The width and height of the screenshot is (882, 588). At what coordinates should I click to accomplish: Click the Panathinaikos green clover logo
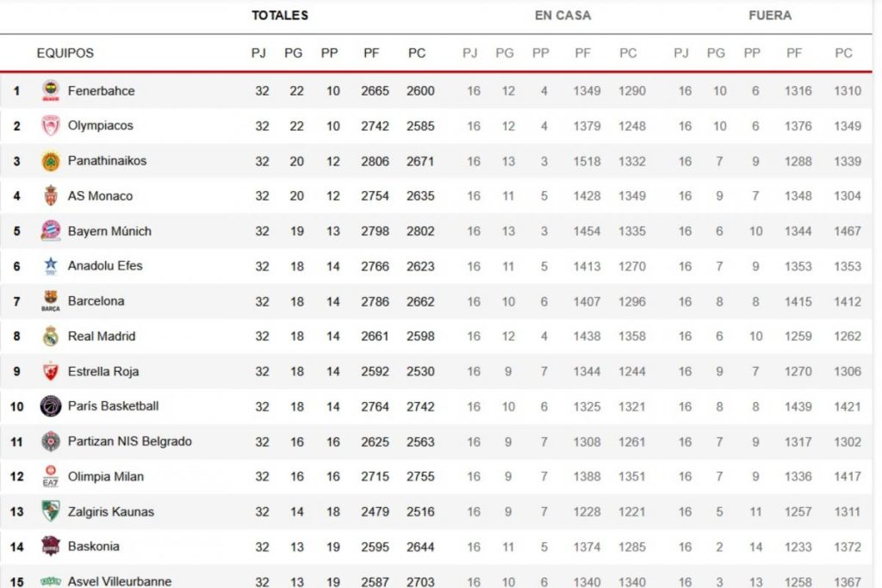[x=51, y=161]
